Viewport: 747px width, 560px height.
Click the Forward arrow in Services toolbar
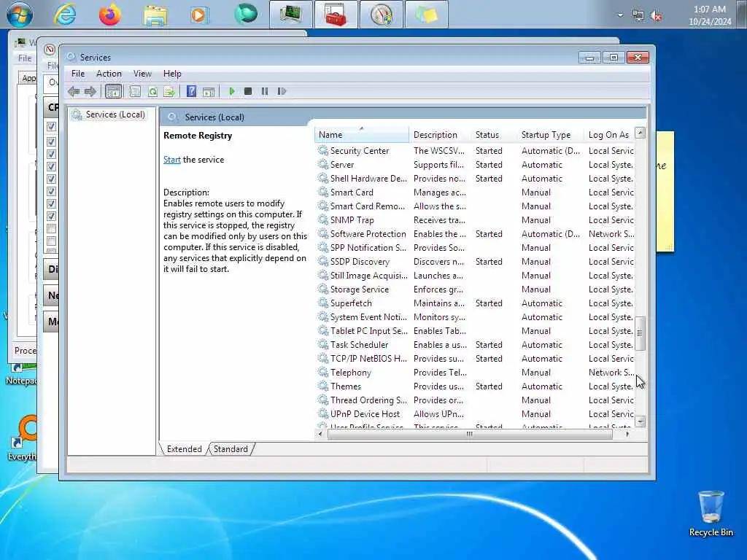(x=90, y=91)
